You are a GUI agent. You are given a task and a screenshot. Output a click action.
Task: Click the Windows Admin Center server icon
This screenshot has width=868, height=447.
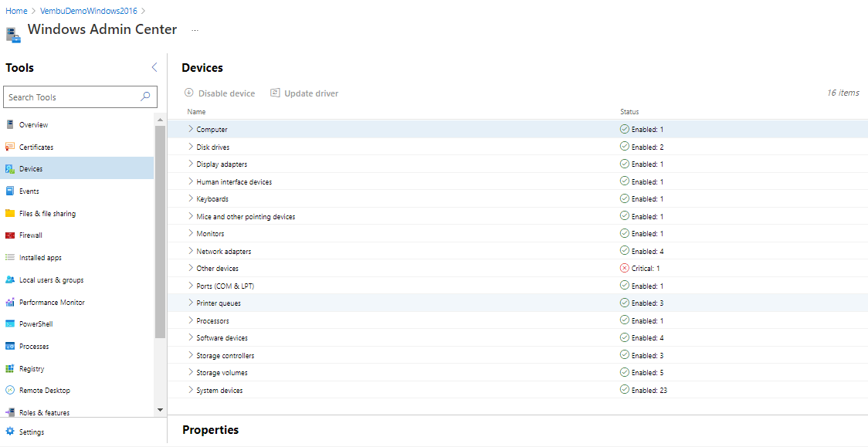pos(13,35)
